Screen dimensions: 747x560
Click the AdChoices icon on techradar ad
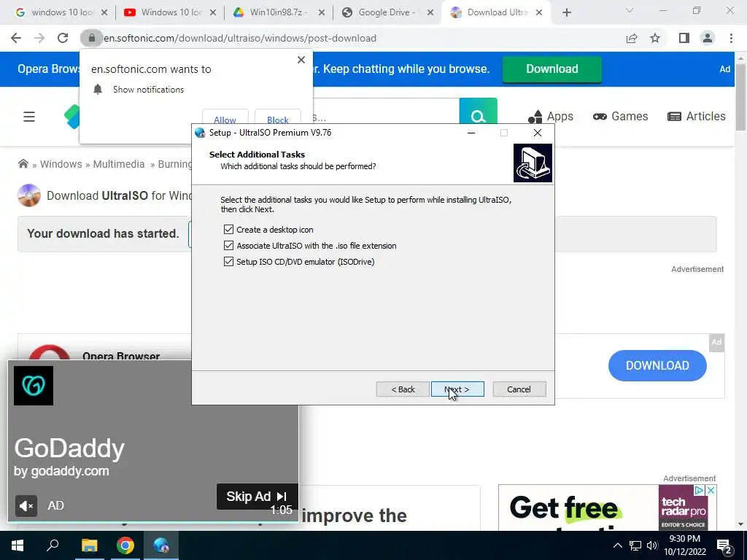point(700,491)
